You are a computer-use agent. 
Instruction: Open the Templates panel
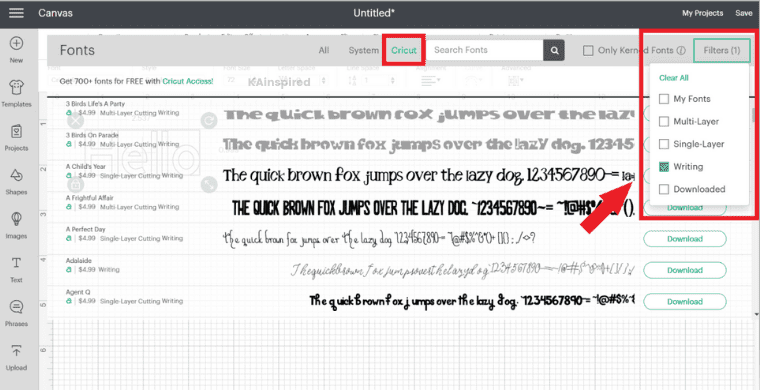16,94
